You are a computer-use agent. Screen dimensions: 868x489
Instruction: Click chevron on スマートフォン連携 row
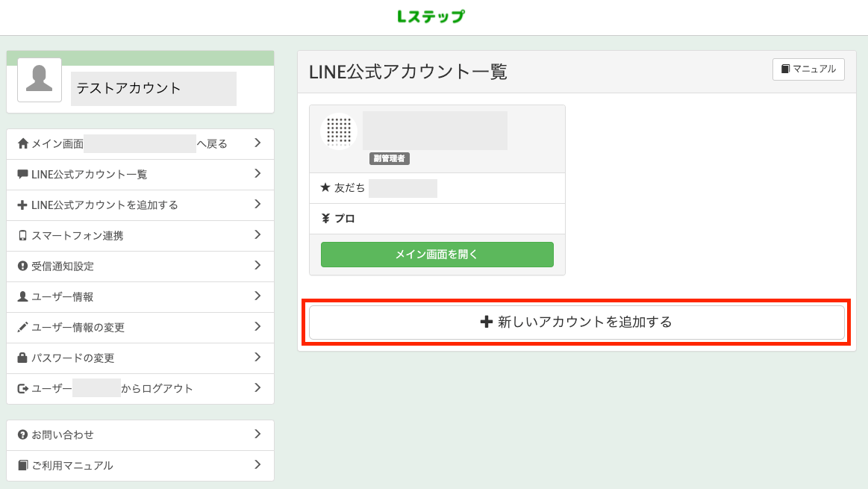click(257, 234)
